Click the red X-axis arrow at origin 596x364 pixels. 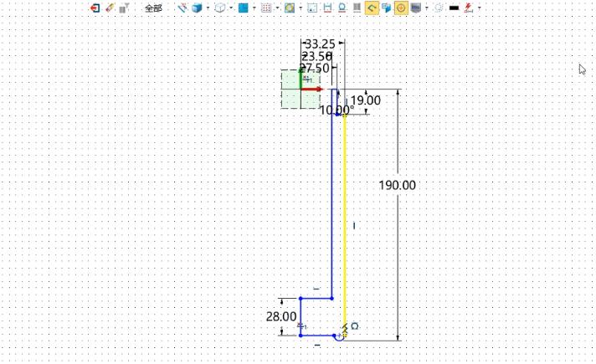[312, 90]
